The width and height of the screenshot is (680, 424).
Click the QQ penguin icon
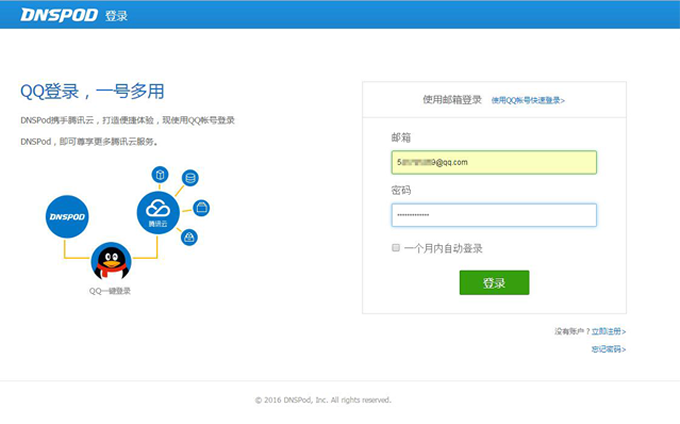(x=111, y=262)
